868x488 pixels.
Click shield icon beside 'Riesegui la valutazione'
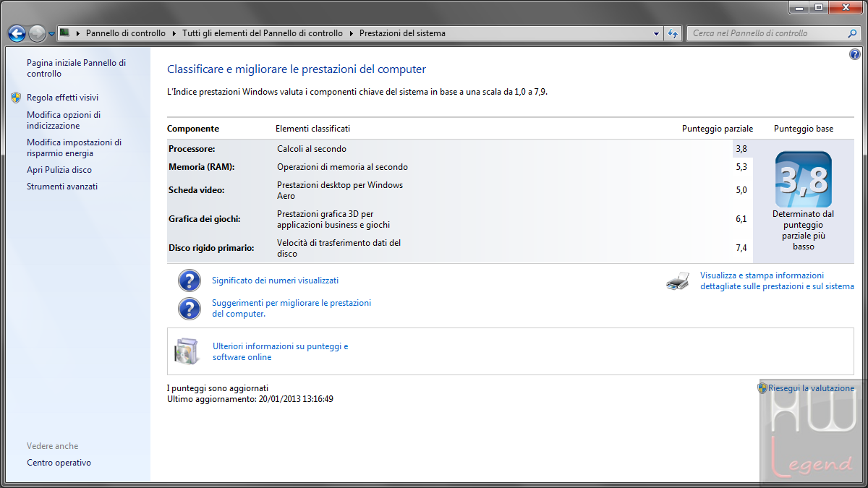762,388
